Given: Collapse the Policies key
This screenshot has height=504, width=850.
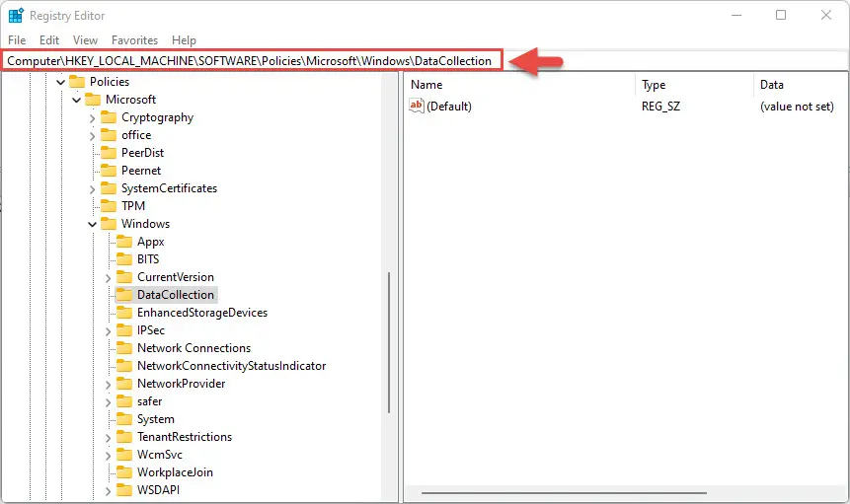Looking at the screenshot, I should pyautogui.click(x=61, y=82).
